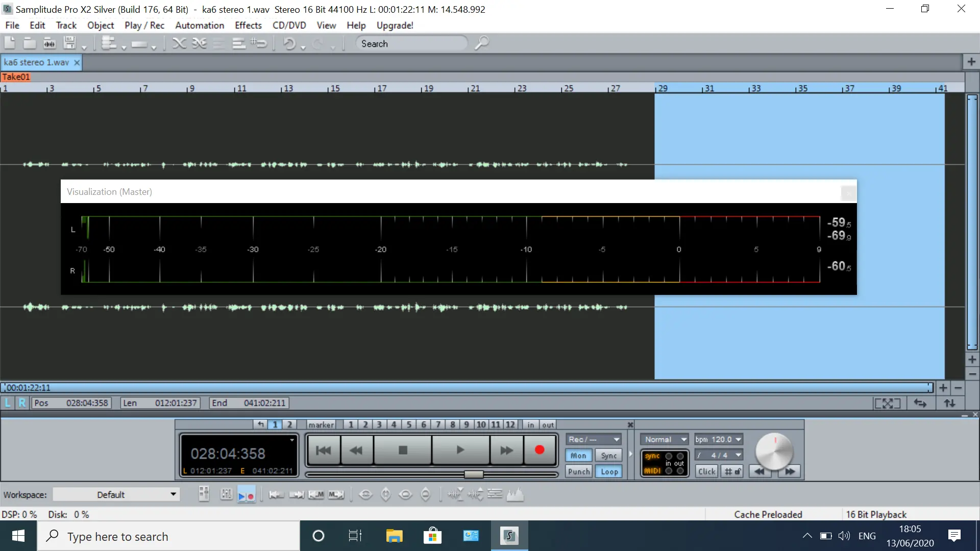The width and height of the screenshot is (980, 551).
Task: Open the Effects menu
Action: [248, 26]
